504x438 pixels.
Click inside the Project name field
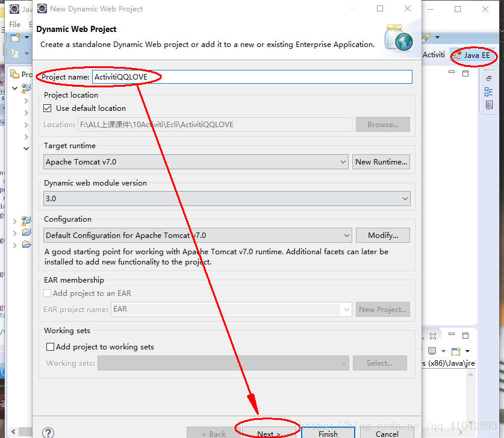click(x=241, y=77)
